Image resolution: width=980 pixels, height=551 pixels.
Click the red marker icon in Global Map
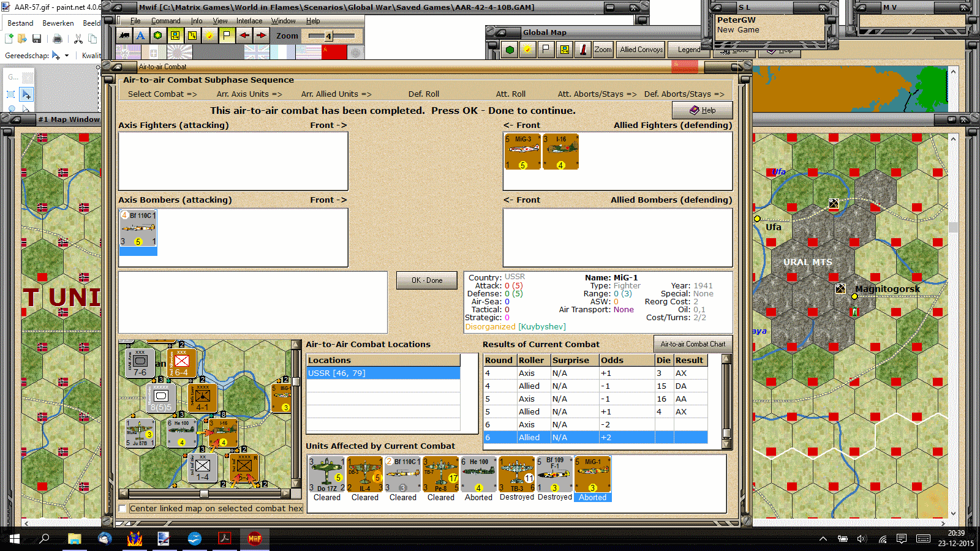click(x=582, y=50)
